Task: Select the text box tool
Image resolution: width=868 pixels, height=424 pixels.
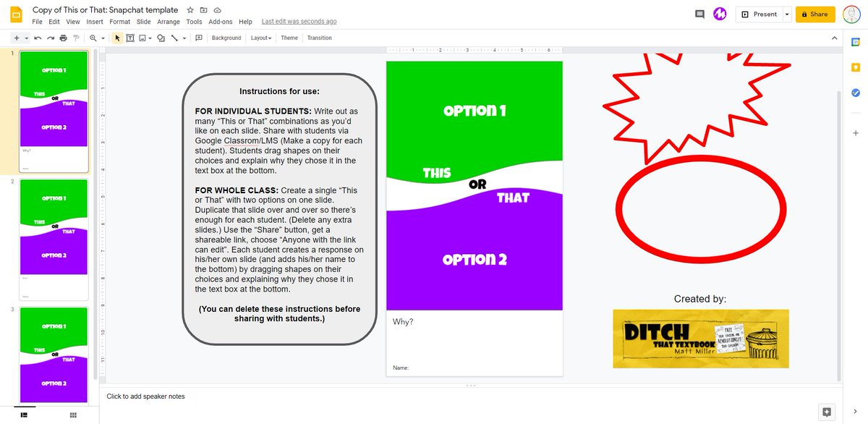Action: pyautogui.click(x=131, y=38)
